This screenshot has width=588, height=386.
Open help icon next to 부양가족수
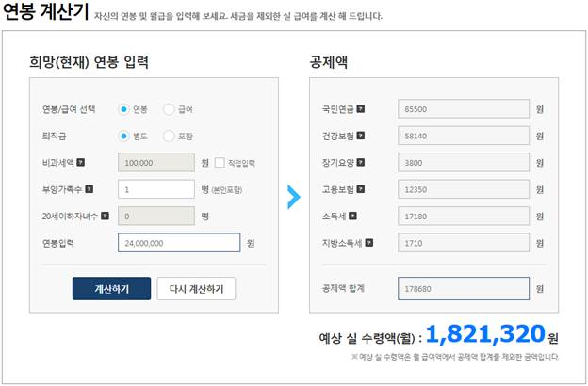point(90,189)
